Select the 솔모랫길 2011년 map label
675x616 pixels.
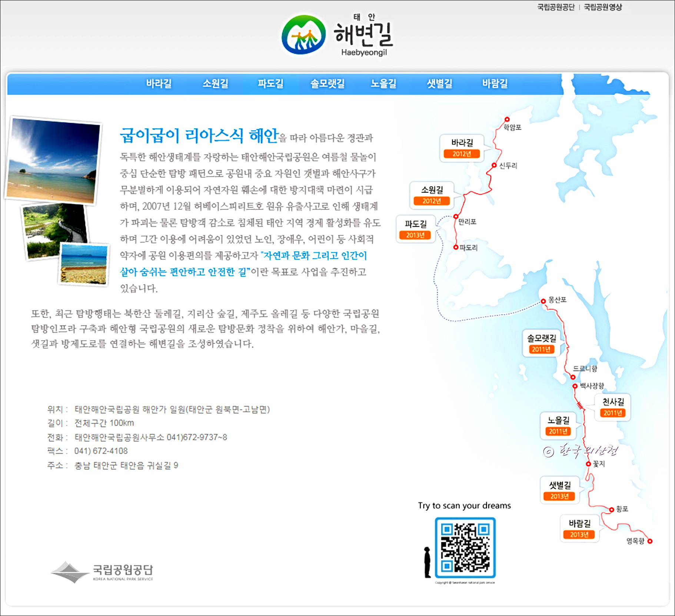541,343
